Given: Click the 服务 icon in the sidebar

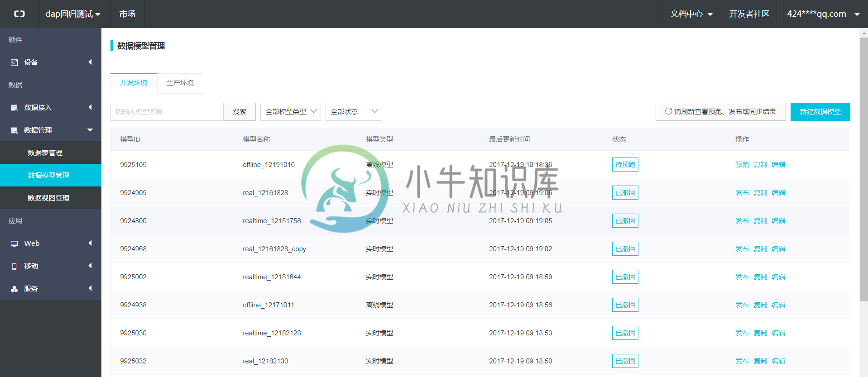Looking at the screenshot, I should pyautogui.click(x=14, y=289).
